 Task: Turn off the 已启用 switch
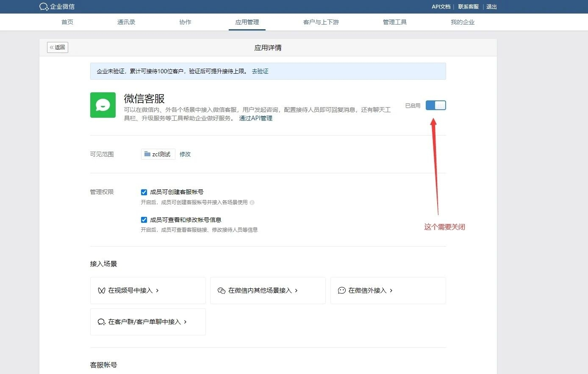click(436, 105)
